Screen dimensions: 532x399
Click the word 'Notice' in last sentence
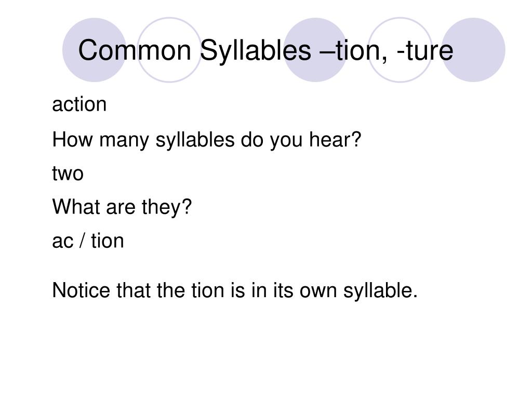(81, 291)
